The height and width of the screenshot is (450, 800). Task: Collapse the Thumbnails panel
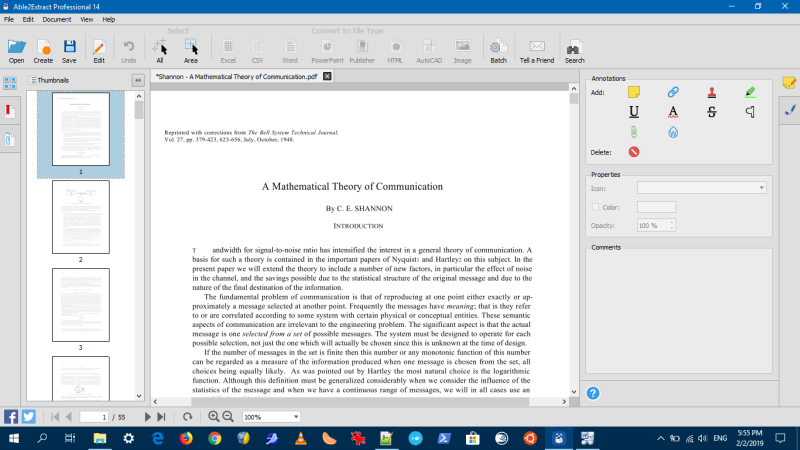pyautogui.click(x=138, y=80)
